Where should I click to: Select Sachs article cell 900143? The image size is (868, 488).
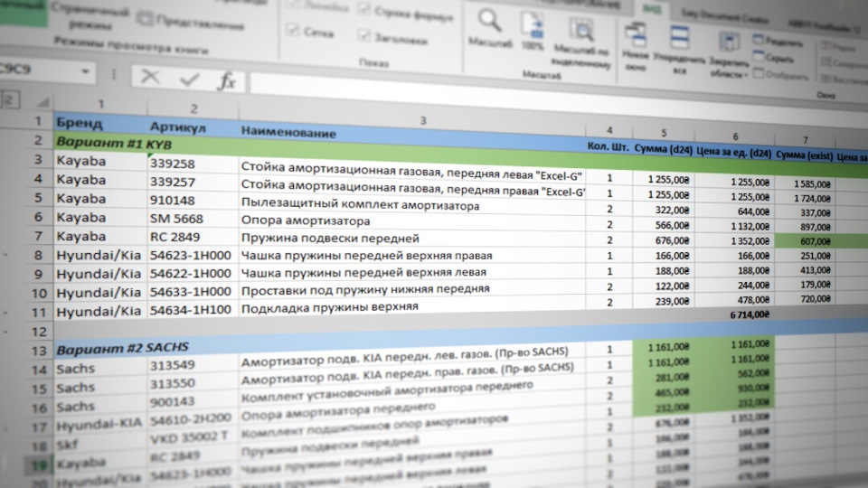[193, 401]
